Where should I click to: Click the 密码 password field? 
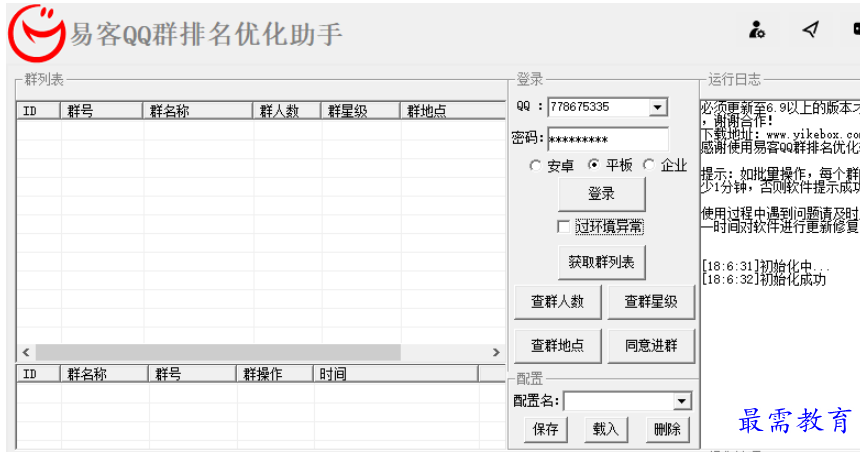coord(608,139)
